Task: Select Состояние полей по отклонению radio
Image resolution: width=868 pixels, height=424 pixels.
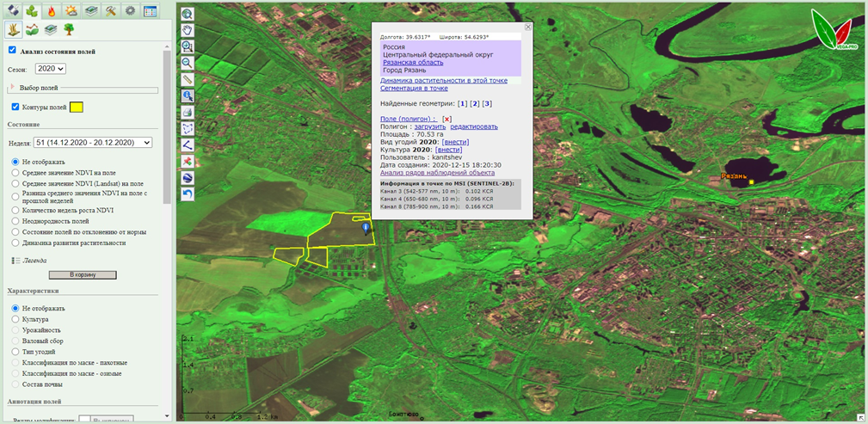Action: 15,231
